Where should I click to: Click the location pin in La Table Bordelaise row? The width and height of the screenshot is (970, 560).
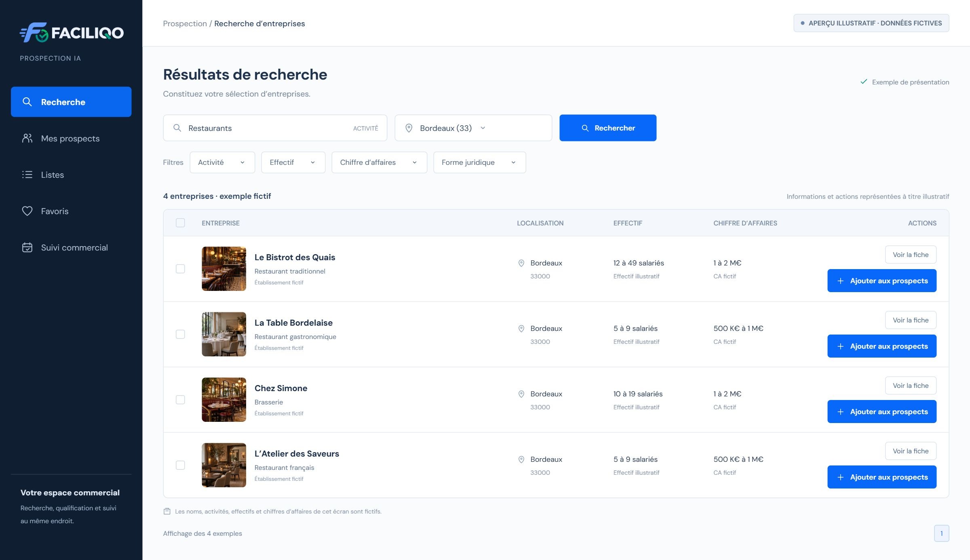521,328
